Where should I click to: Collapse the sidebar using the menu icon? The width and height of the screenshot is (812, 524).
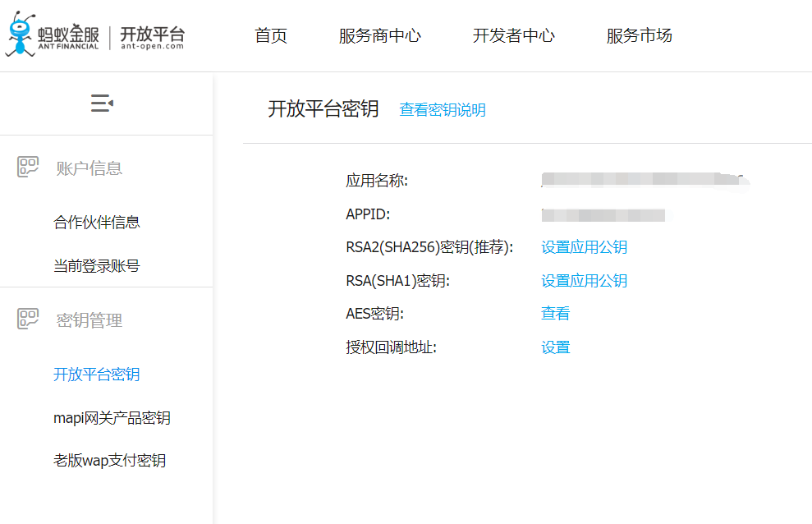tap(102, 103)
